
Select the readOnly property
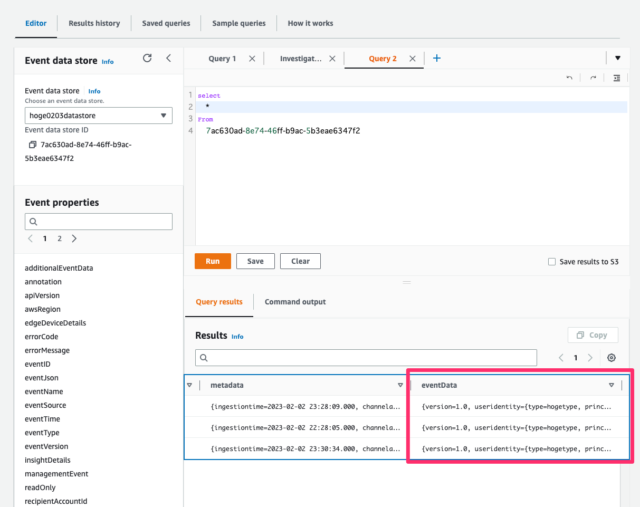[x=40, y=487]
